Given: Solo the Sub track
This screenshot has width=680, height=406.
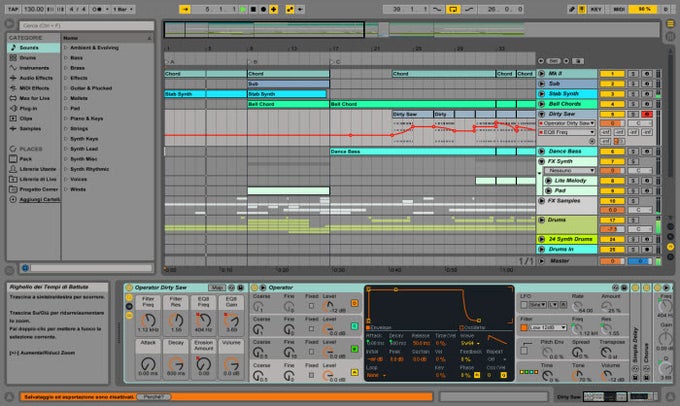Looking at the screenshot, I should (x=633, y=84).
